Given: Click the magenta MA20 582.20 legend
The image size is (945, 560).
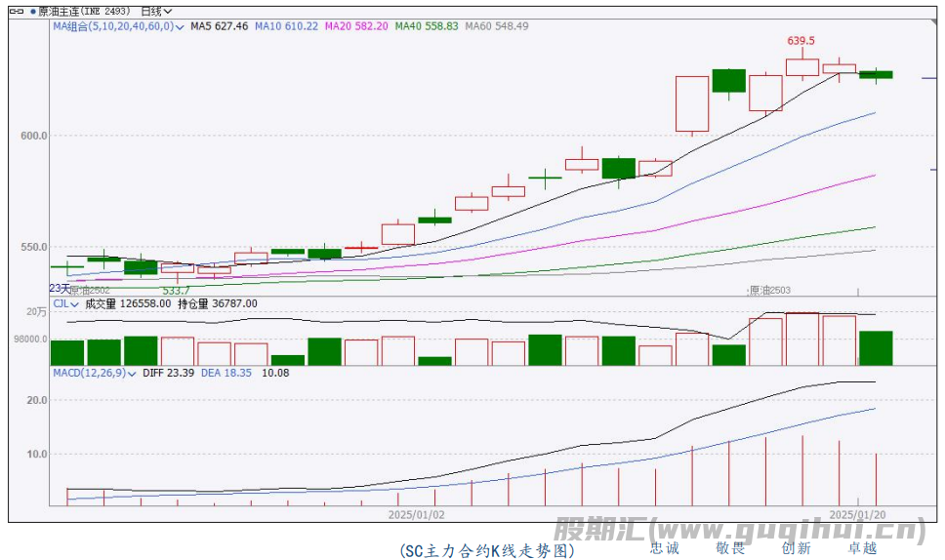Looking at the screenshot, I should click(355, 26).
